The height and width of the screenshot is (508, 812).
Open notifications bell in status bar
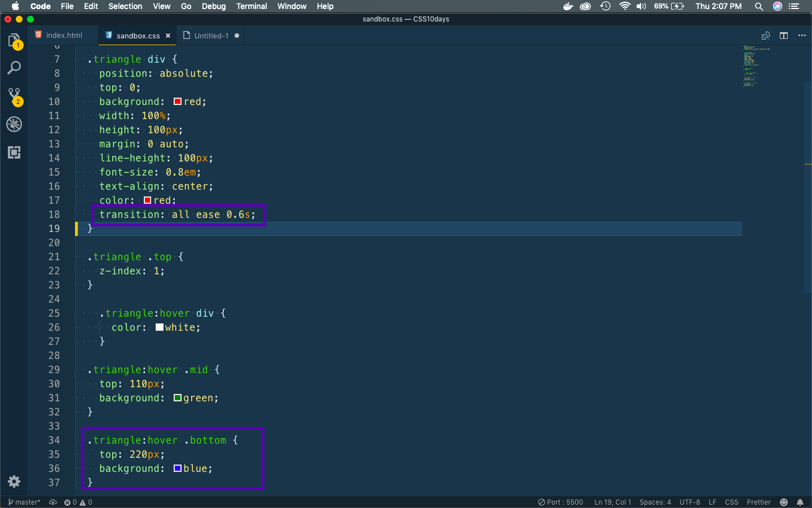tap(800, 502)
